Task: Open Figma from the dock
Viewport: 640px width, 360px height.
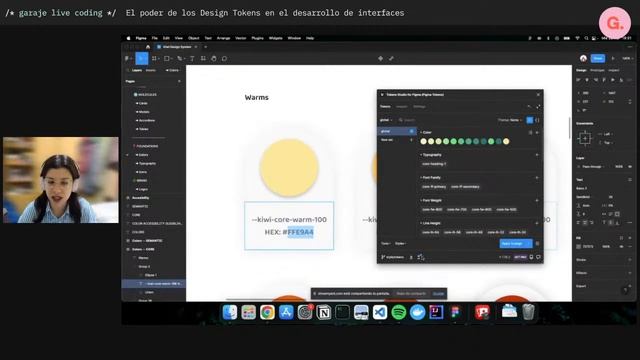Action: click(x=455, y=312)
